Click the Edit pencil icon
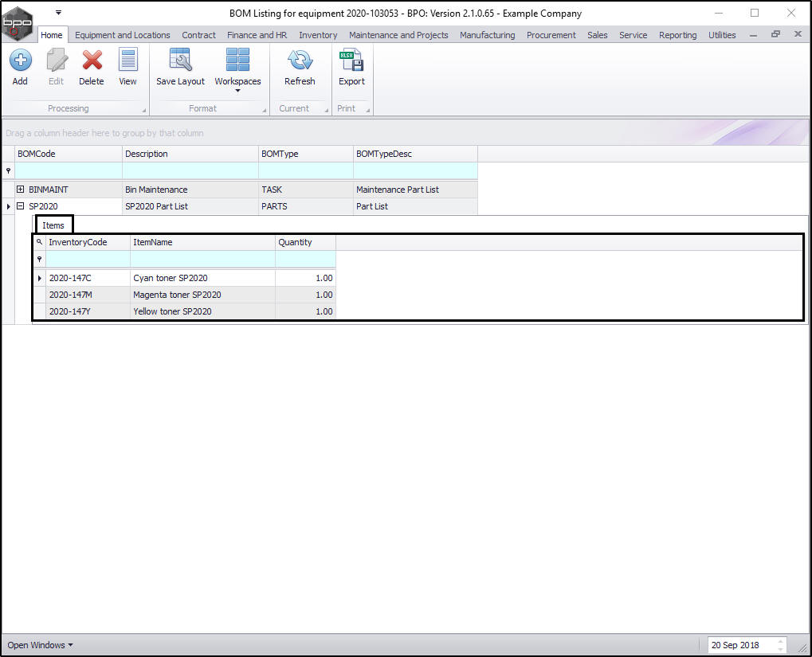The image size is (812, 657). click(x=57, y=61)
